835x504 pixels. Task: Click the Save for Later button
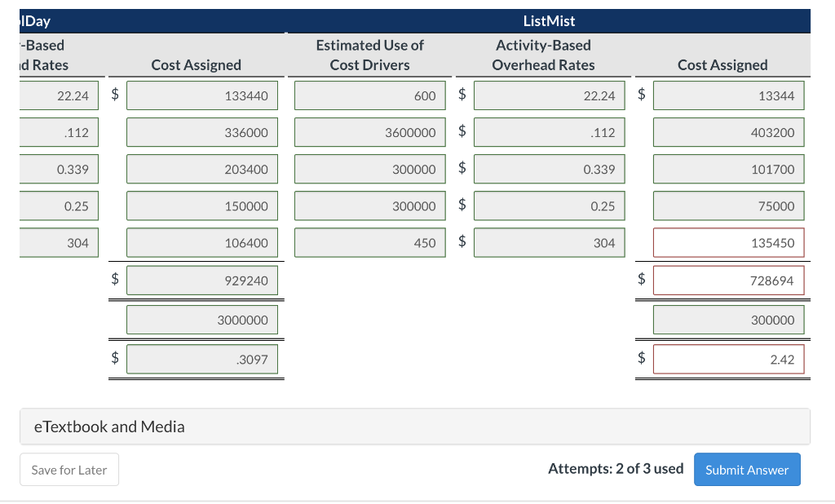tap(69, 470)
